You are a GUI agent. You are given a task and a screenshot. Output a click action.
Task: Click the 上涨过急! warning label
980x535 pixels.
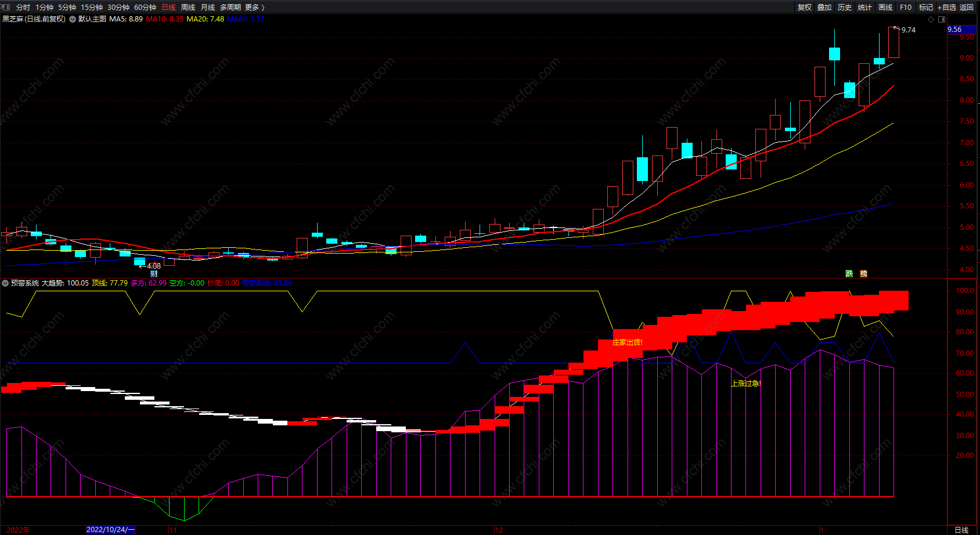pos(746,384)
